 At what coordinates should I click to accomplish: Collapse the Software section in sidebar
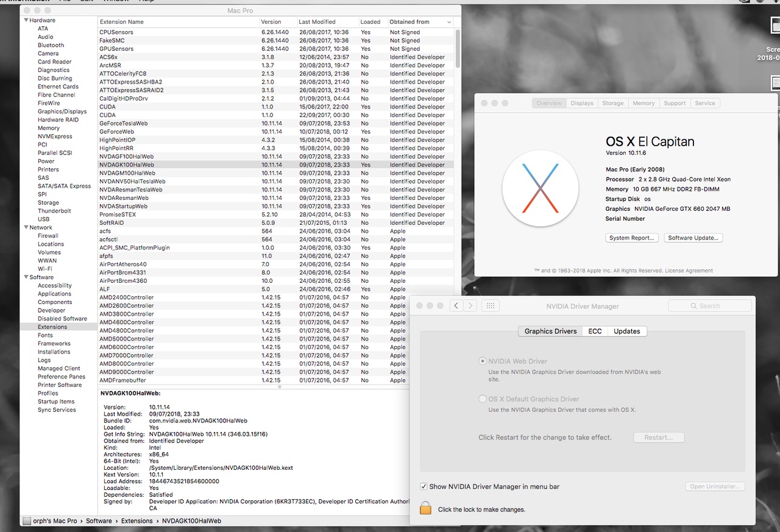click(26, 277)
